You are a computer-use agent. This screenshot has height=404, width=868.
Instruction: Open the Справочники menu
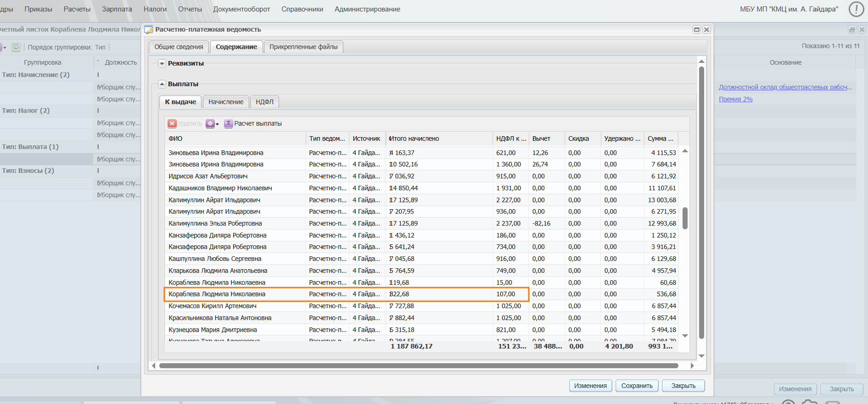[x=302, y=9]
